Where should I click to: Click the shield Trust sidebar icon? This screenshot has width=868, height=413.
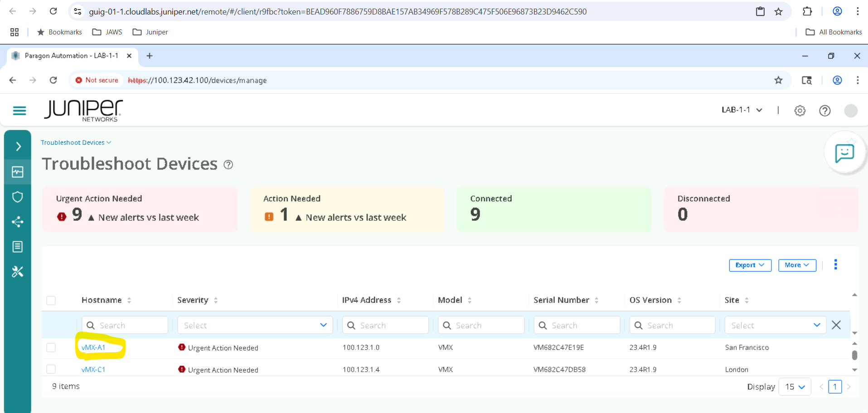(x=18, y=197)
